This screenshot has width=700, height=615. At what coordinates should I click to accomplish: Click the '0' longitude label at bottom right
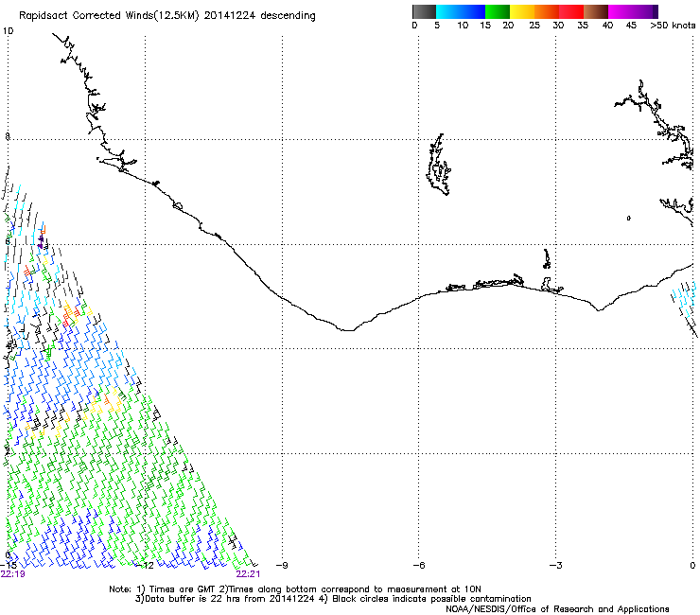[x=692, y=565]
